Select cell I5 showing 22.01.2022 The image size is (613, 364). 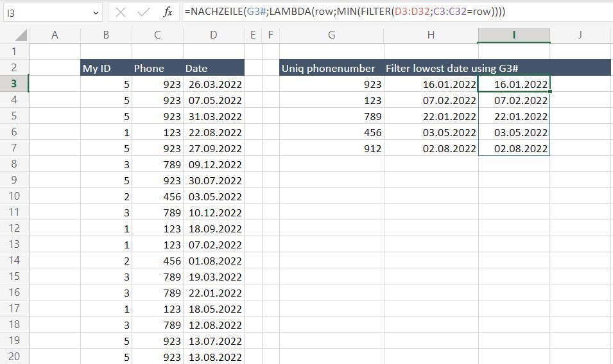click(x=514, y=116)
